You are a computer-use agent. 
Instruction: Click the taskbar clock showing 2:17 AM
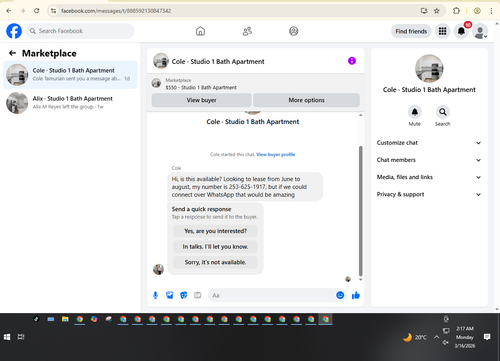click(x=465, y=337)
